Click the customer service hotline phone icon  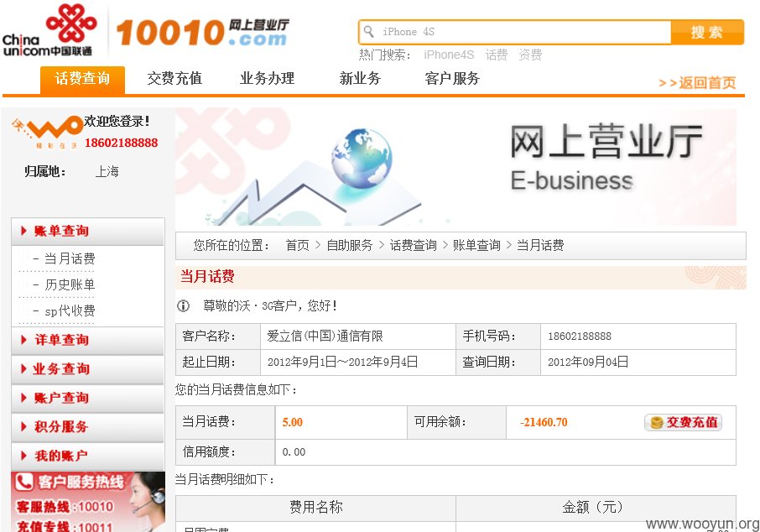tap(23, 482)
